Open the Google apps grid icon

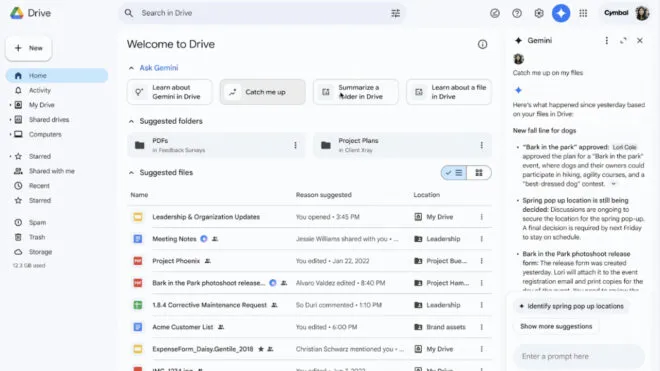coord(583,13)
